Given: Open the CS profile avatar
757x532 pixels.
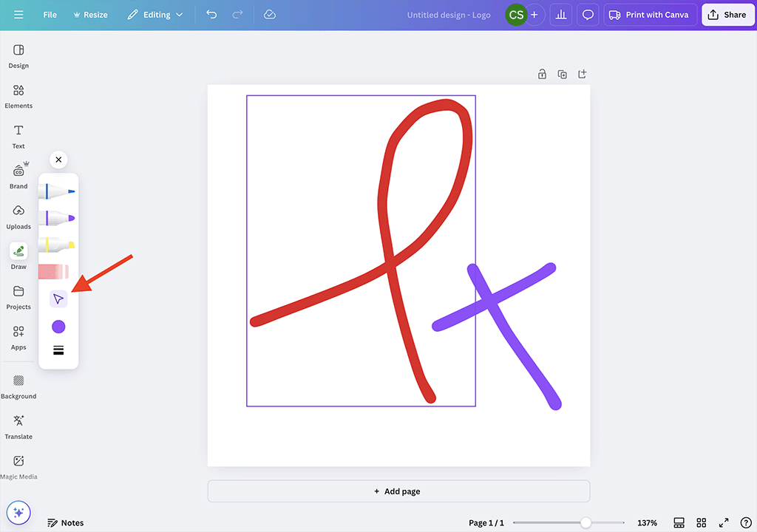Looking at the screenshot, I should pyautogui.click(x=516, y=15).
